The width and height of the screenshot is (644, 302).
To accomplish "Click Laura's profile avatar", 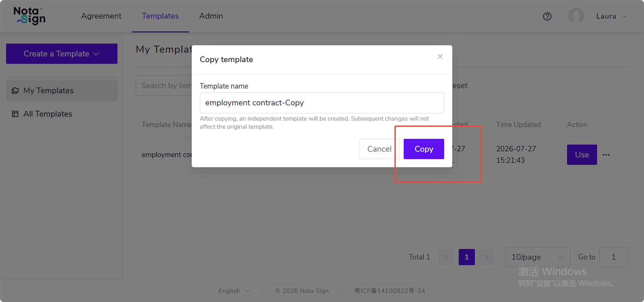I will click(576, 16).
